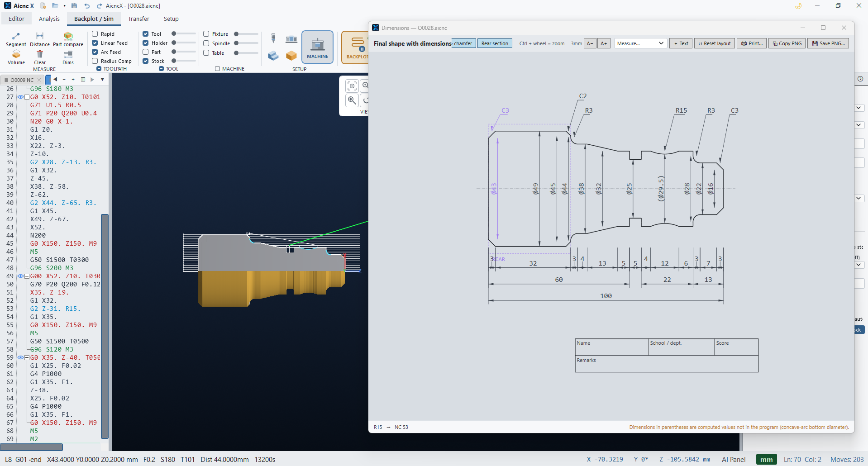The image size is (868, 466).
Task: Select the Distance measure tool
Action: click(x=40, y=39)
